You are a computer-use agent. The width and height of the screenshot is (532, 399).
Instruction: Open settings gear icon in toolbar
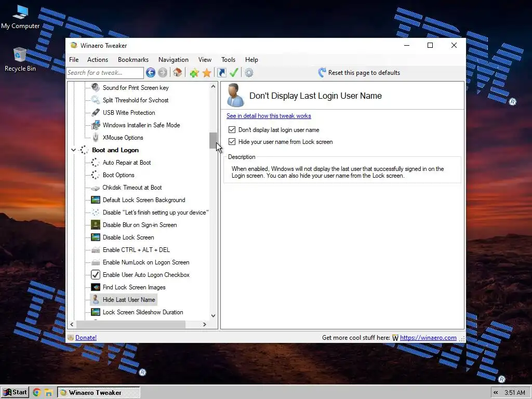tap(249, 73)
